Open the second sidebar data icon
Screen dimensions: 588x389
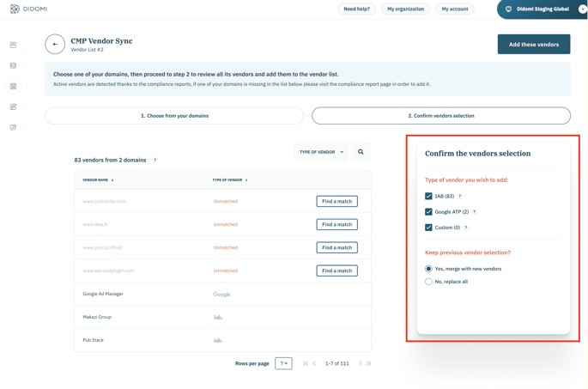[x=13, y=65]
